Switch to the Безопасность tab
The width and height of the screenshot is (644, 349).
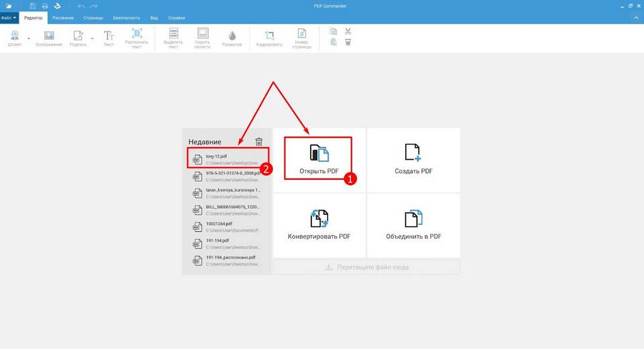pyautogui.click(x=127, y=17)
